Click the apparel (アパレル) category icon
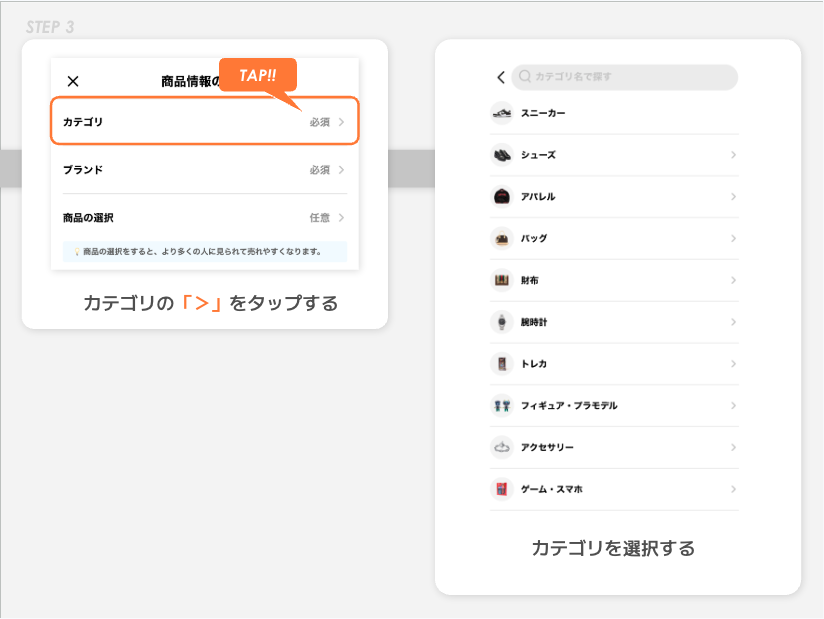The height and width of the screenshot is (619, 824). click(x=501, y=197)
